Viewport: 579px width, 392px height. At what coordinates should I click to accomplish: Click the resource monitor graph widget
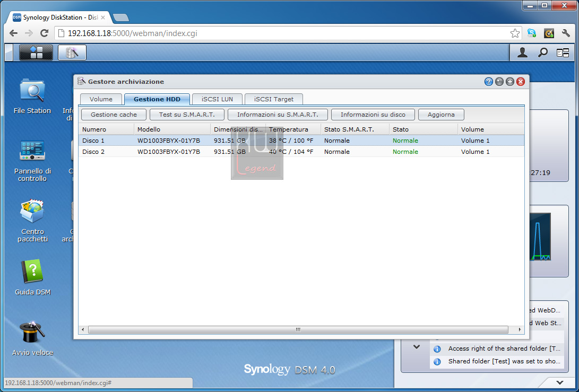[540, 237]
